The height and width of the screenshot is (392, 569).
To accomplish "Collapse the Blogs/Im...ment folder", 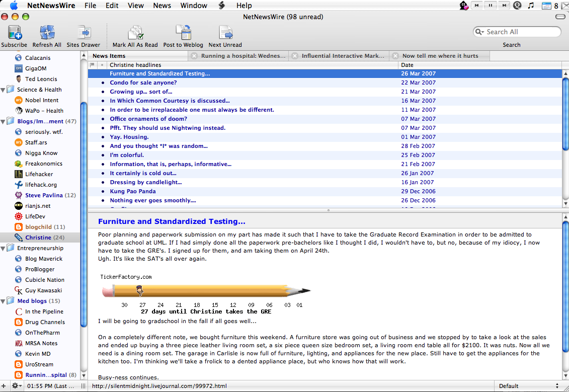I will (x=3, y=122).
